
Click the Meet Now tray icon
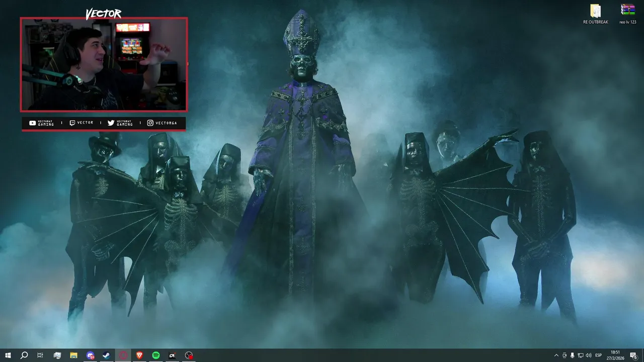[x=565, y=355]
